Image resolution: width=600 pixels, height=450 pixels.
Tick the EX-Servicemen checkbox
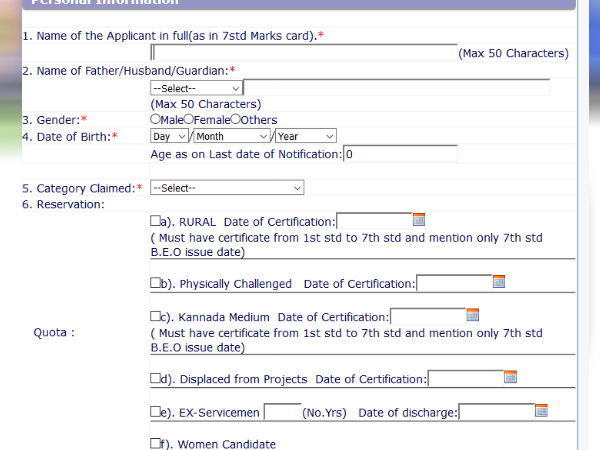(x=155, y=411)
